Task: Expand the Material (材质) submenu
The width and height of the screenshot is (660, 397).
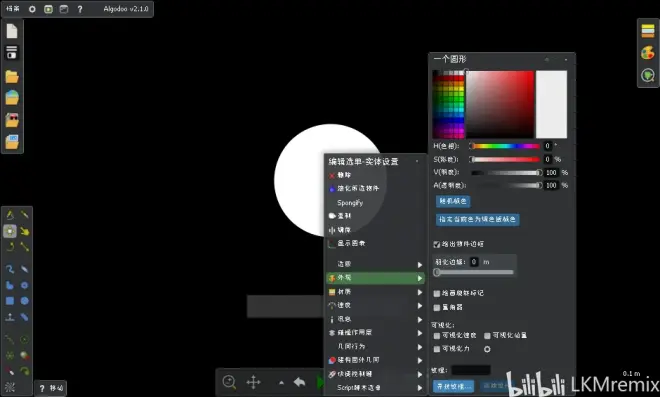Action: (x=375, y=292)
